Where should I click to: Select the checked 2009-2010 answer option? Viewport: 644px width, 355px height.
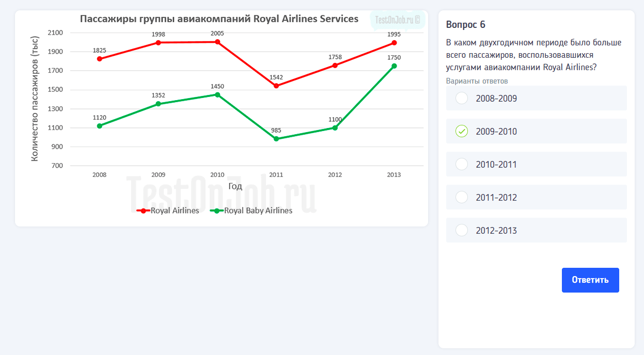[x=462, y=132]
